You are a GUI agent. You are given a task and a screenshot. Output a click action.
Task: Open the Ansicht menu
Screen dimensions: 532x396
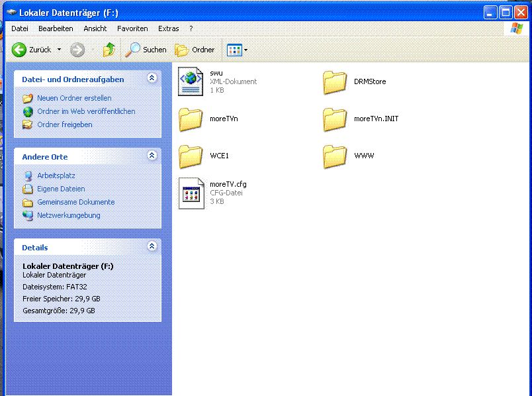point(95,28)
